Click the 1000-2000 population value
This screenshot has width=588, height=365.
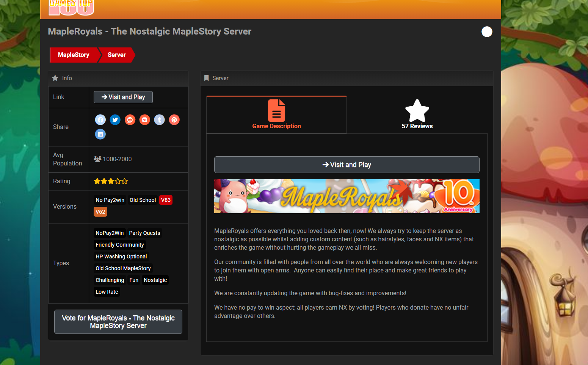[117, 159]
